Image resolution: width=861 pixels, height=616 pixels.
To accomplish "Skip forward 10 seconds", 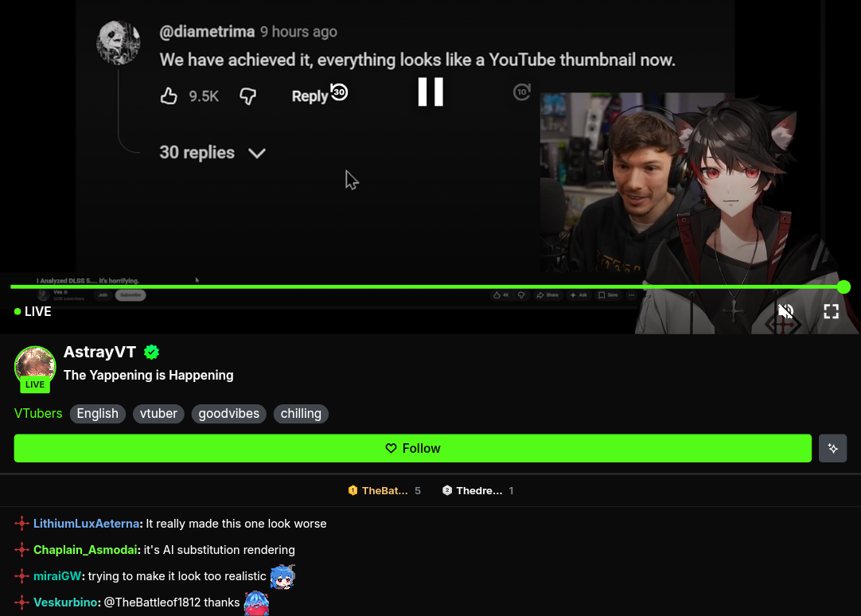I will pos(522,92).
